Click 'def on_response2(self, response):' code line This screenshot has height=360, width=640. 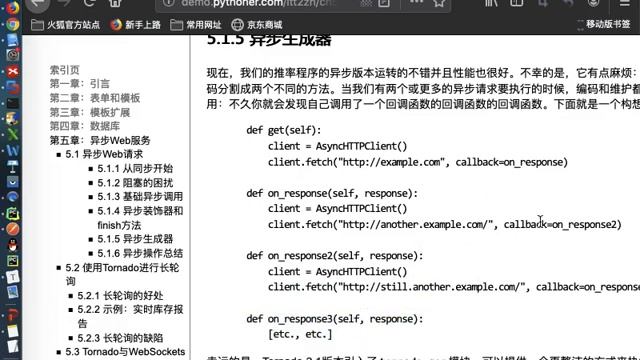tap(335, 256)
